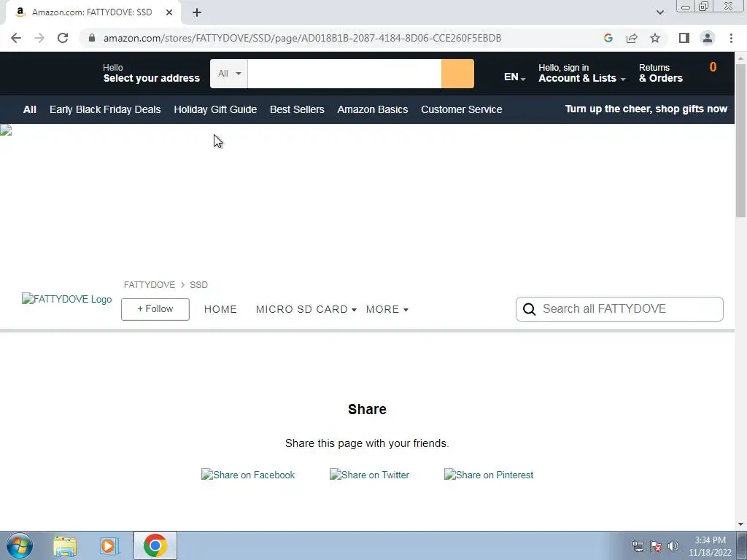Open Windows Media Player from the taskbar
The width and height of the screenshot is (747, 560).
(109, 545)
